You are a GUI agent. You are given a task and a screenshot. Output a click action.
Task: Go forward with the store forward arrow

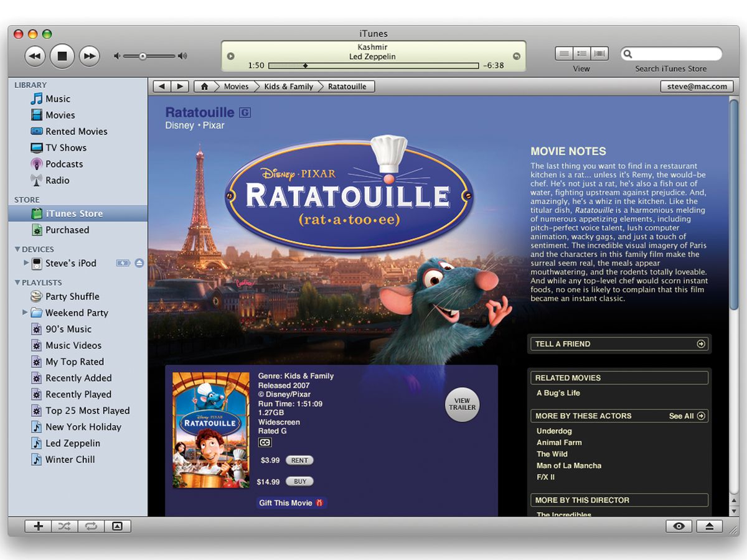tap(180, 86)
